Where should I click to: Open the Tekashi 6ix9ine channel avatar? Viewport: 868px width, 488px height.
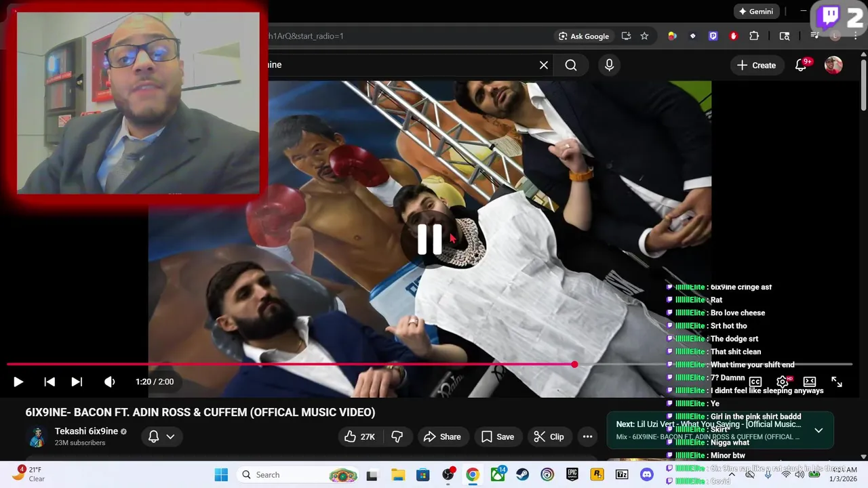(x=37, y=436)
